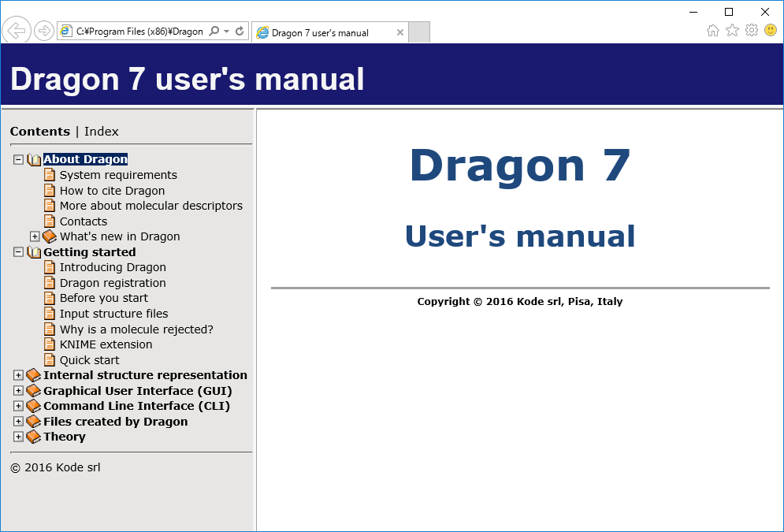
Task: Click book icon beside Files created by Dragon
Action: [34, 422]
